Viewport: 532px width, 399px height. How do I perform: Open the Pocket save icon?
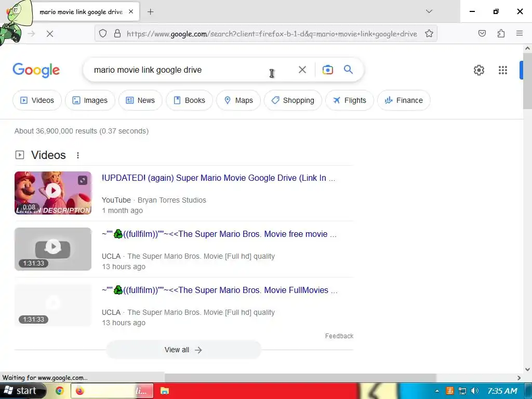point(482,33)
